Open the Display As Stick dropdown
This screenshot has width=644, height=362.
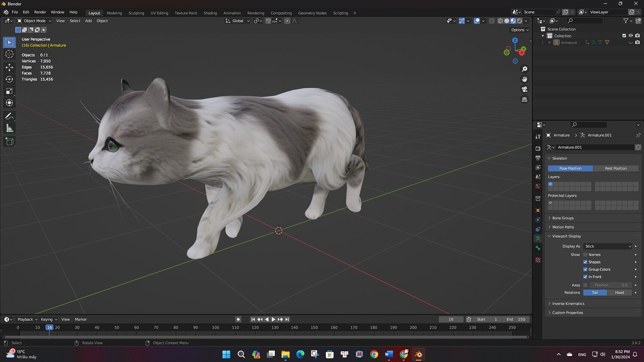(x=608, y=246)
